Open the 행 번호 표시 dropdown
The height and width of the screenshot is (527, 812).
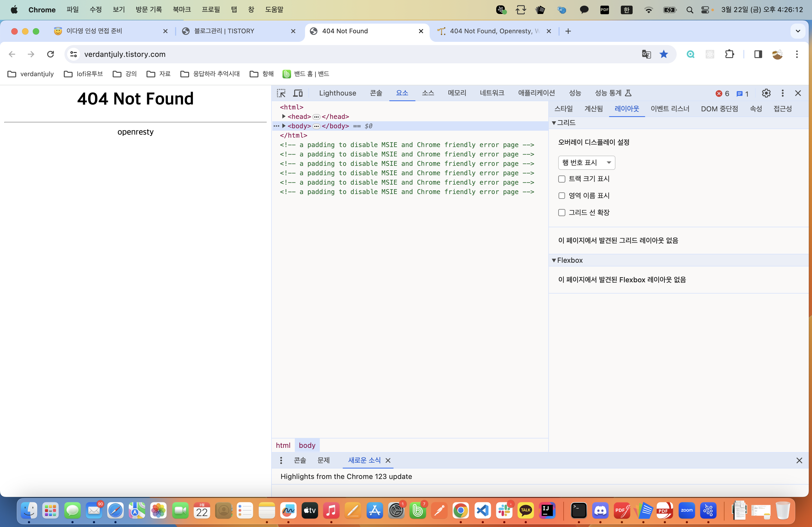[586, 163]
